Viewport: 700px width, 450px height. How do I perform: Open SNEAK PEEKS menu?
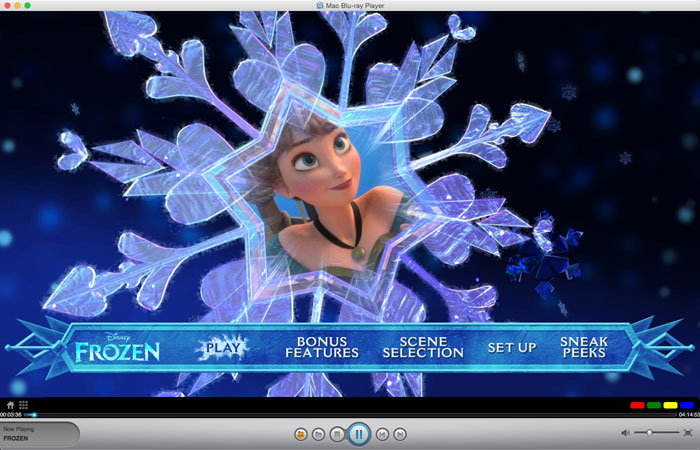pyautogui.click(x=584, y=347)
